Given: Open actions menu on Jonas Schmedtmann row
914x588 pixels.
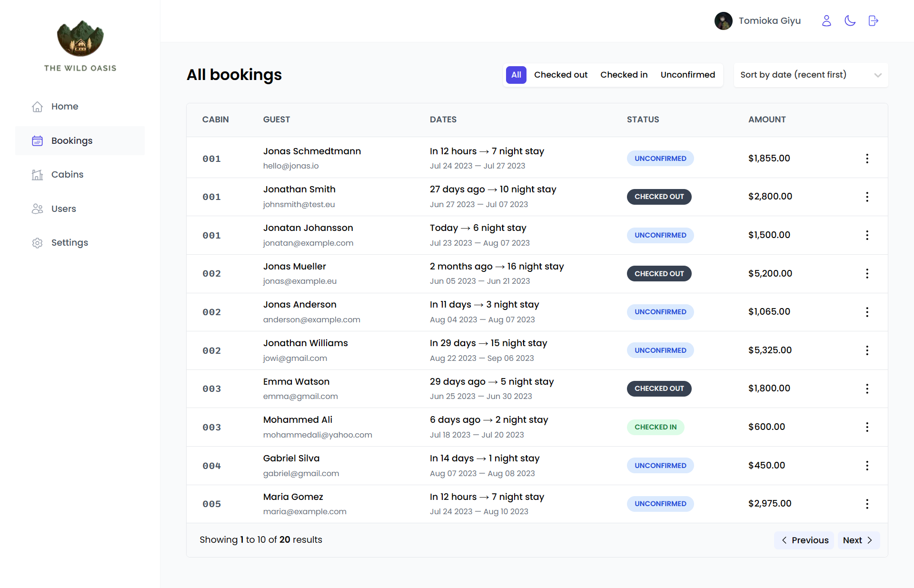Looking at the screenshot, I should pyautogui.click(x=867, y=158).
